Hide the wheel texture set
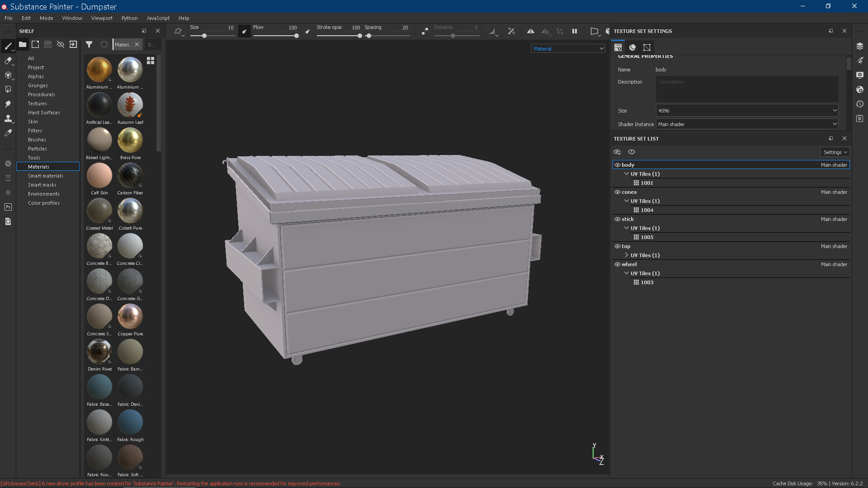 (x=618, y=264)
